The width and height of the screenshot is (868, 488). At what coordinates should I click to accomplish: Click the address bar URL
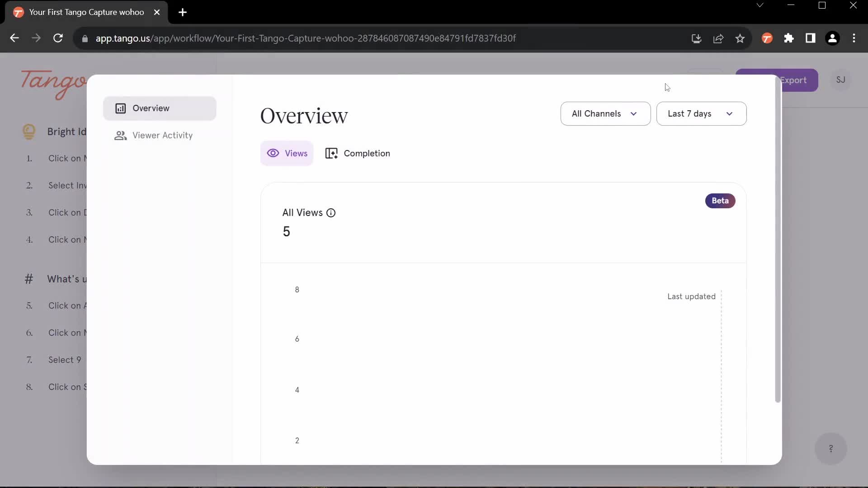[x=306, y=38]
